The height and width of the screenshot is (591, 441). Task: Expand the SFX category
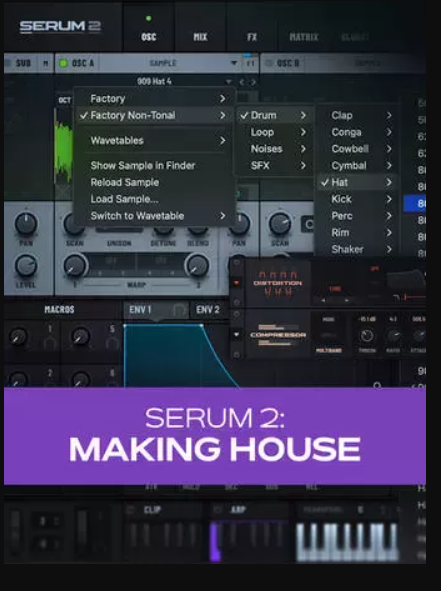[x=274, y=165]
